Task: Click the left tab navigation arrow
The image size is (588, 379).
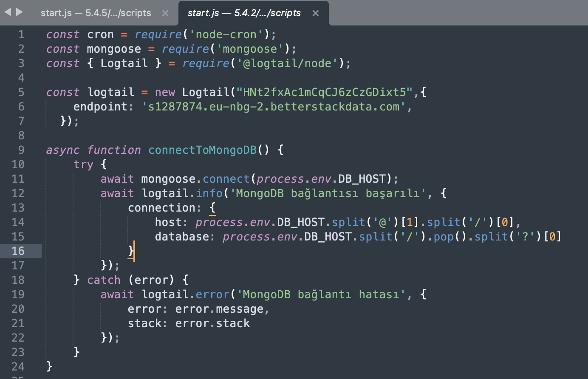Action: (x=8, y=12)
